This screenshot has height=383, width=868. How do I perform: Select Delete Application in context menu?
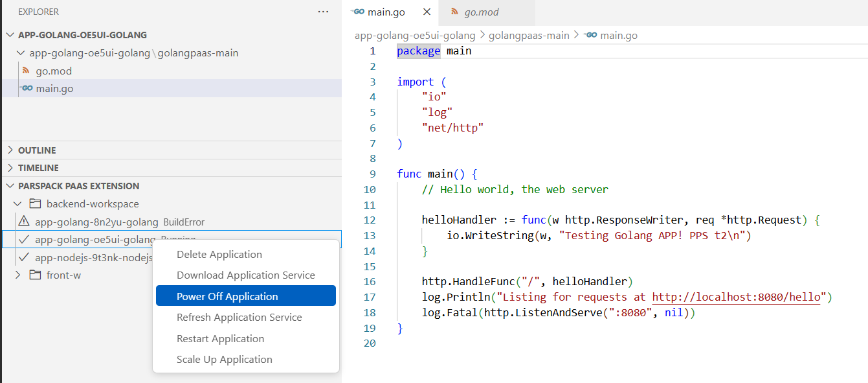coord(219,255)
